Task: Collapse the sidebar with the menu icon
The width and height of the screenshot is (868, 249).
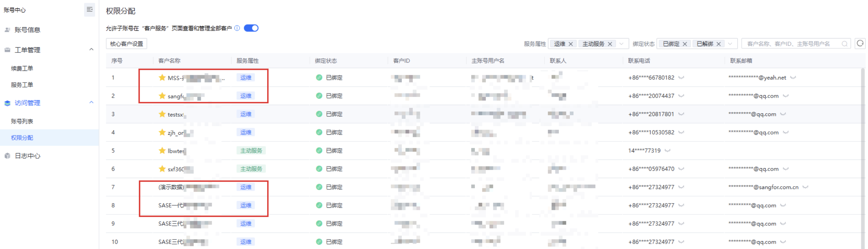Action: 90,10
